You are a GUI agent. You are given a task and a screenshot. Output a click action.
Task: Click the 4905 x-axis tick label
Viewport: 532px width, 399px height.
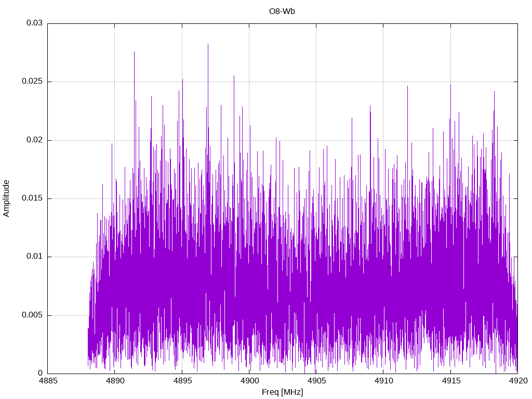[x=316, y=381]
